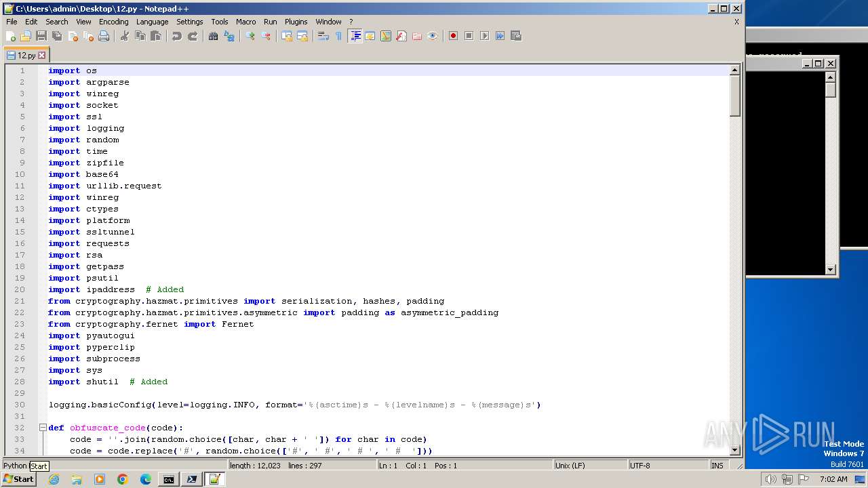868x488 pixels.
Task: Open the Replace dialog icon
Action: (229, 36)
